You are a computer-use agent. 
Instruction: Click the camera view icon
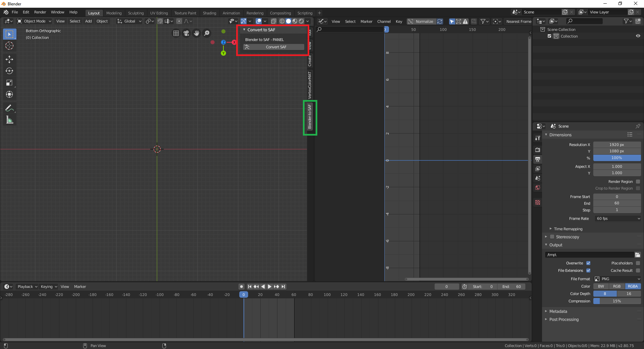point(186,33)
